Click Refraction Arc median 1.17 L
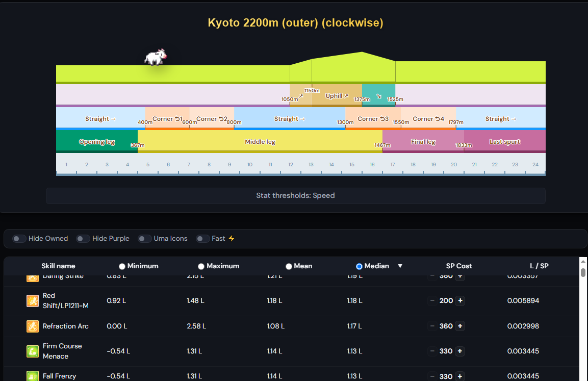Viewport: 588px width, 381px height. pos(354,326)
